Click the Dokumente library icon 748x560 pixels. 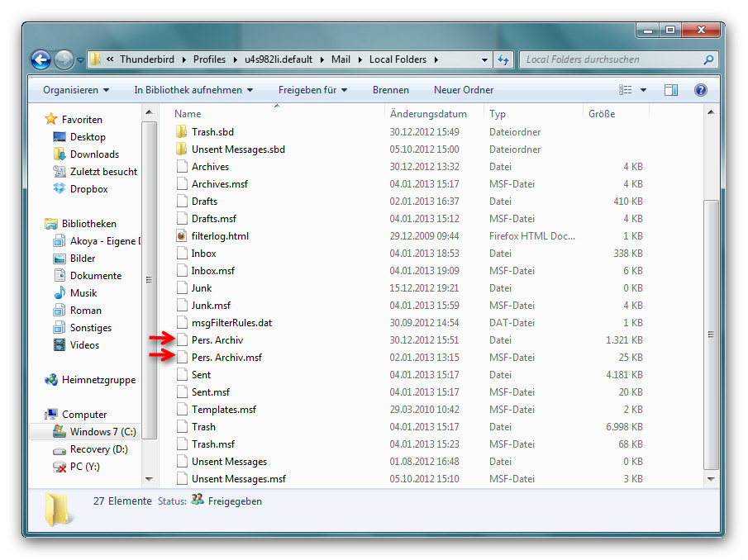tap(60, 276)
